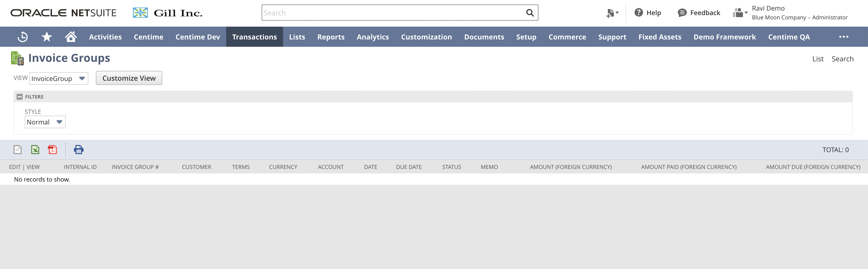
Task: Open the Invoice Groups record icon
Action: [17, 58]
